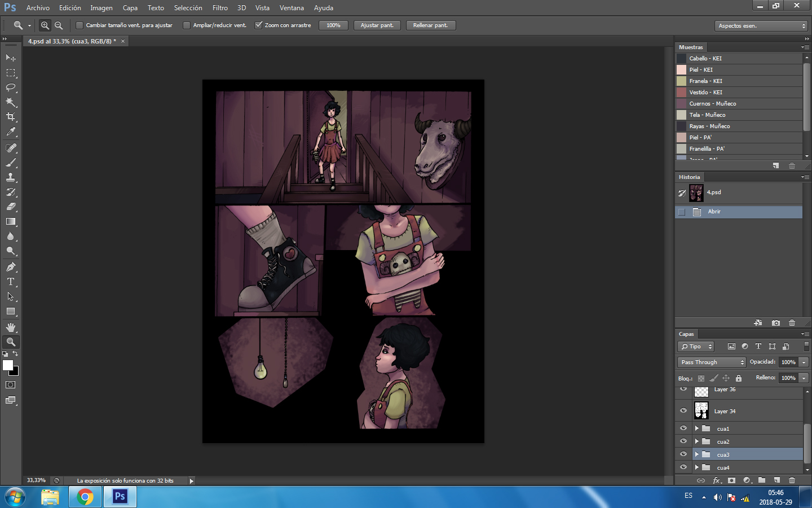Hide the cua3 group
This screenshot has height=508, width=812.
click(x=683, y=454)
